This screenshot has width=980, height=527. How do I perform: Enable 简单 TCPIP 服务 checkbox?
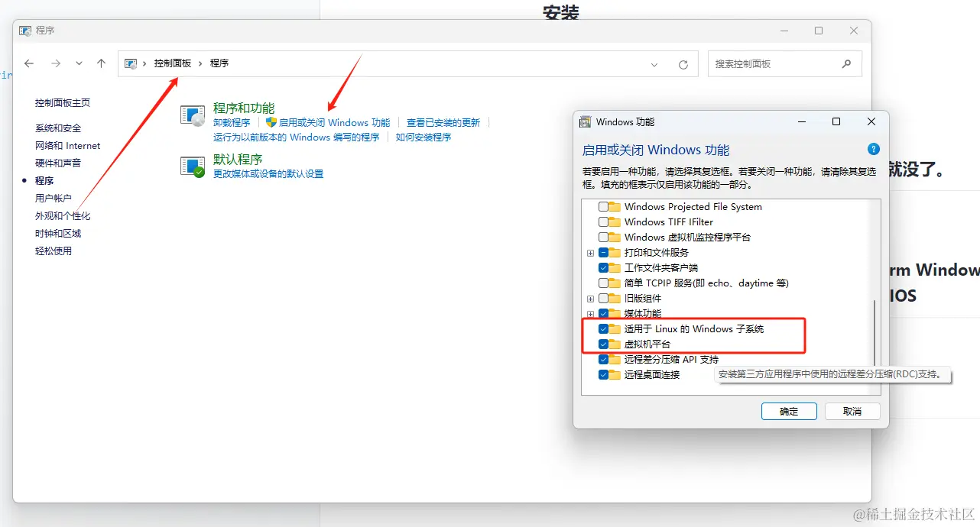(x=603, y=283)
